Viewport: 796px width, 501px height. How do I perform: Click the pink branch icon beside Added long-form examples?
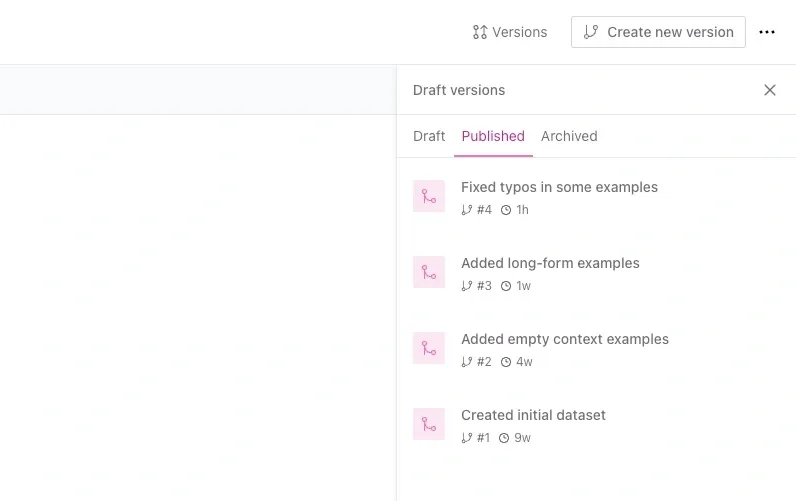click(429, 272)
